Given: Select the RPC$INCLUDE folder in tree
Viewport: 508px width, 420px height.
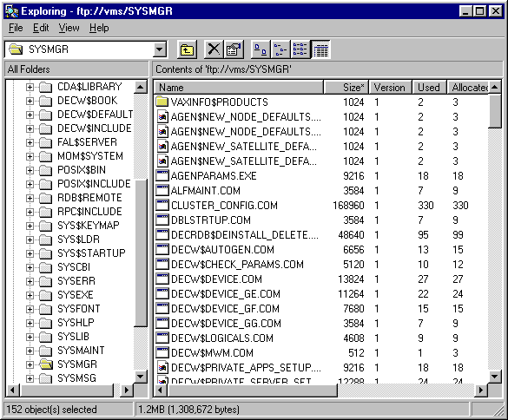Looking at the screenshot, I should click(x=89, y=212).
